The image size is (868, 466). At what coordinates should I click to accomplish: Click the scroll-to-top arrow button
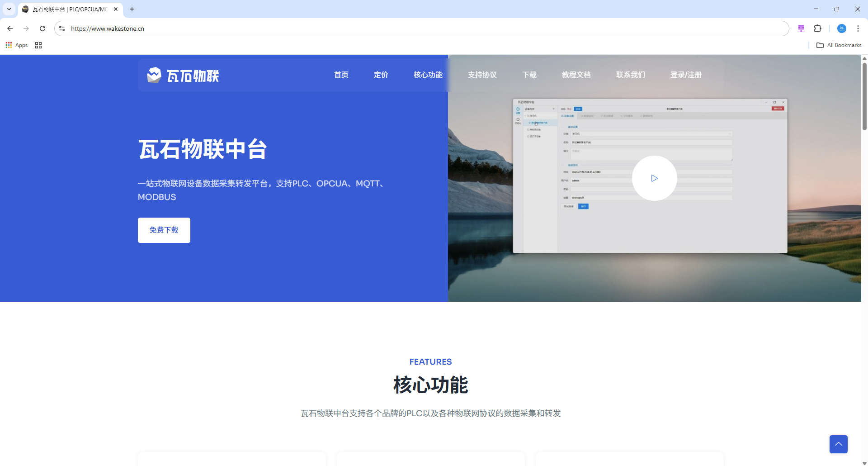tap(838, 444)
